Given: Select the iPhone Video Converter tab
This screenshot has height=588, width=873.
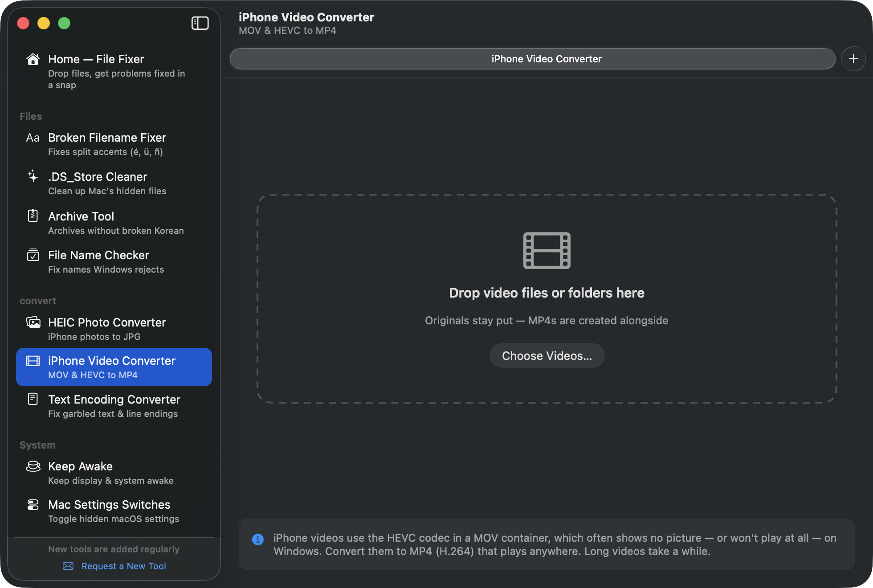Looking at the screenshot, I should tap(533, 59).
